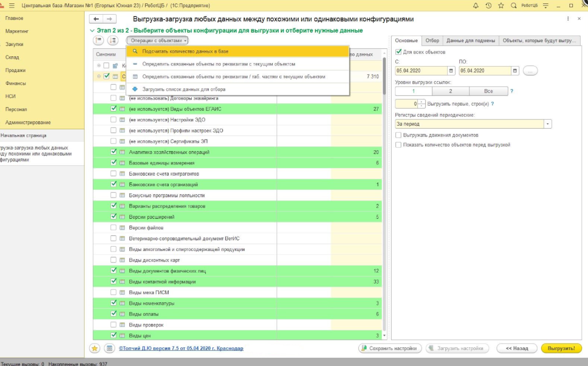Click the 'Выгрузить!' button

tap(561, 348)
